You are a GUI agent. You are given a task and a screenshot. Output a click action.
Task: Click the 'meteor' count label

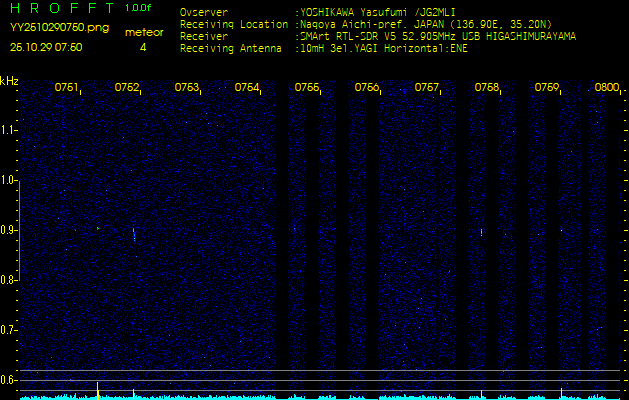144,32
